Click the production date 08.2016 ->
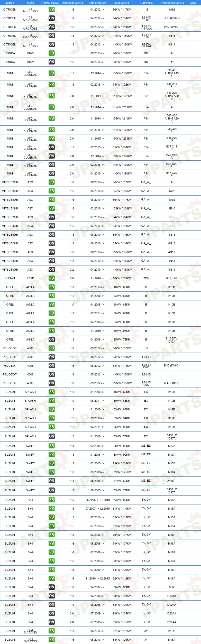Screen dimensions: 201x644 click(97, 631)
